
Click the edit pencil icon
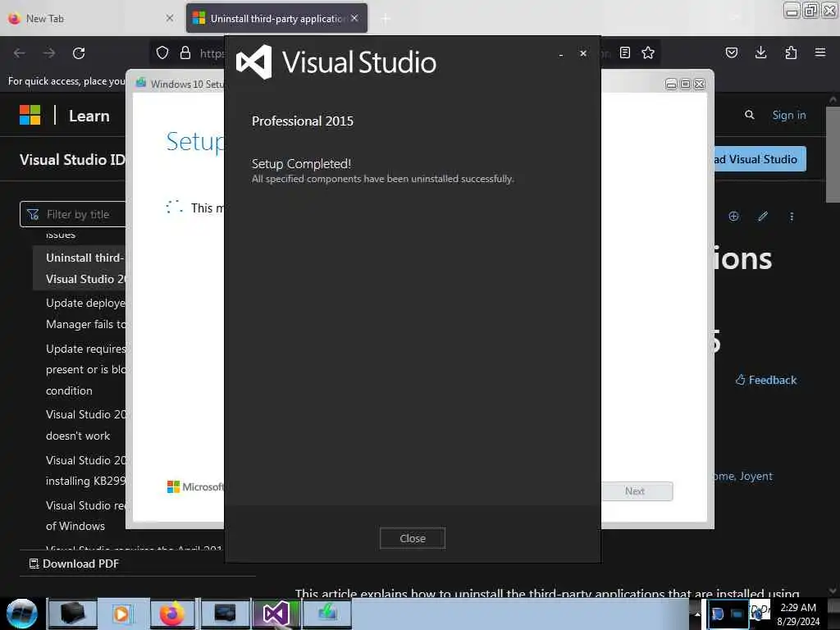763,216
